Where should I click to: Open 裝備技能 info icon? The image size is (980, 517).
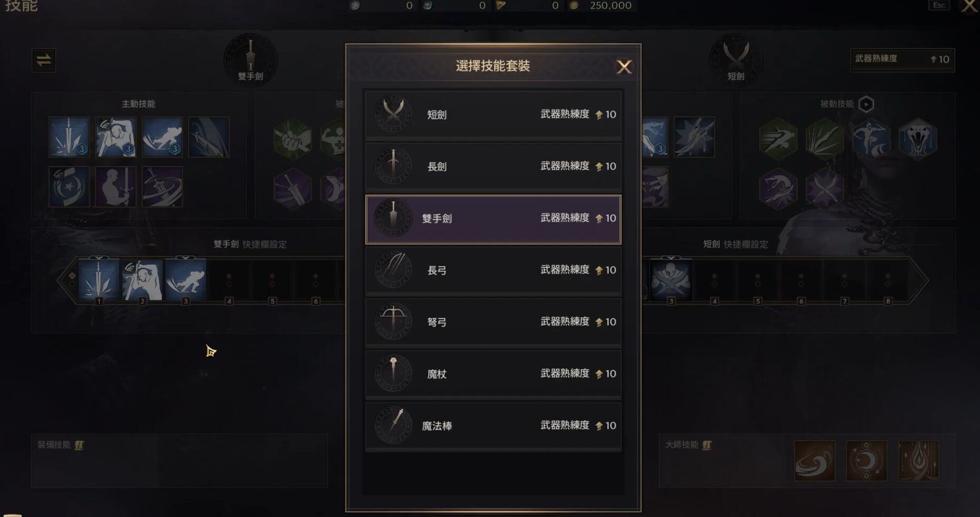(79, 445)
